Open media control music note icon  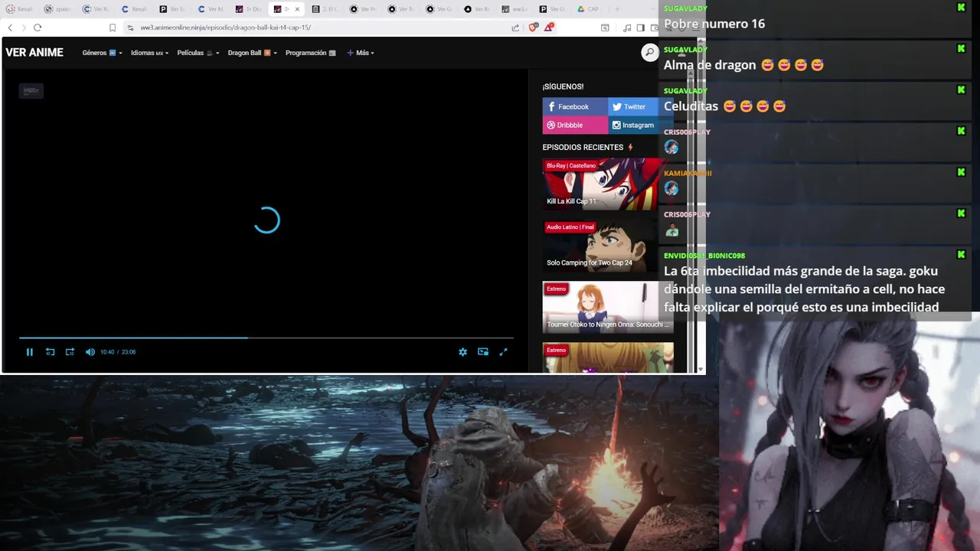tap(627, 28)
